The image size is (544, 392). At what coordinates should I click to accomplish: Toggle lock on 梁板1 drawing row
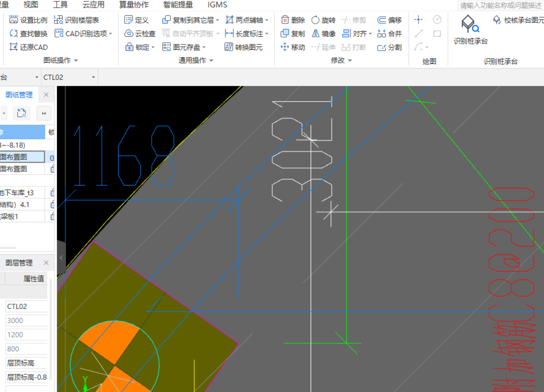pyautogui.click(x=52, y=216)
